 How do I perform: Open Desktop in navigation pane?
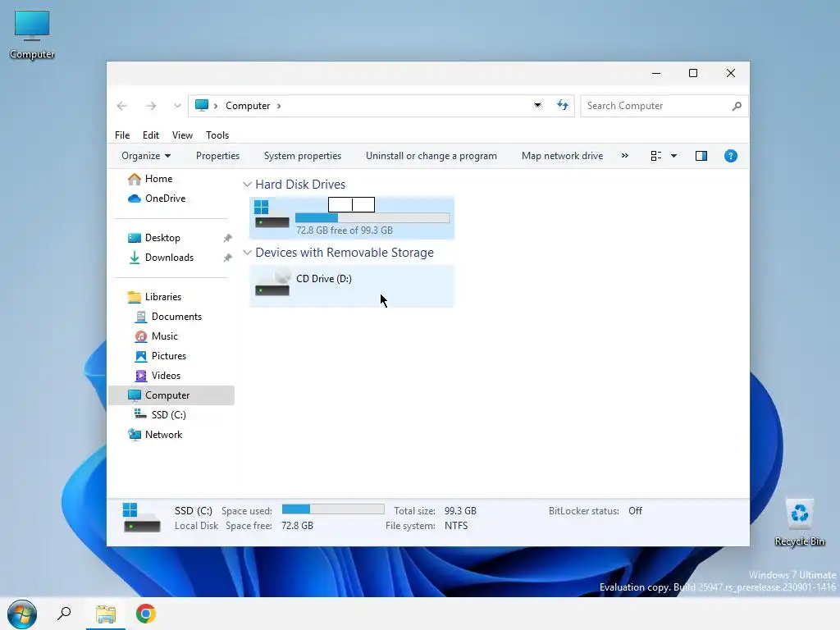point(162,238)
